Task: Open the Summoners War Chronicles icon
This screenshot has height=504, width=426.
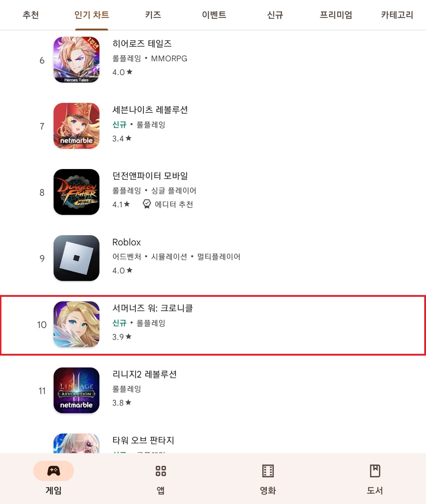Action: point(76,324)
